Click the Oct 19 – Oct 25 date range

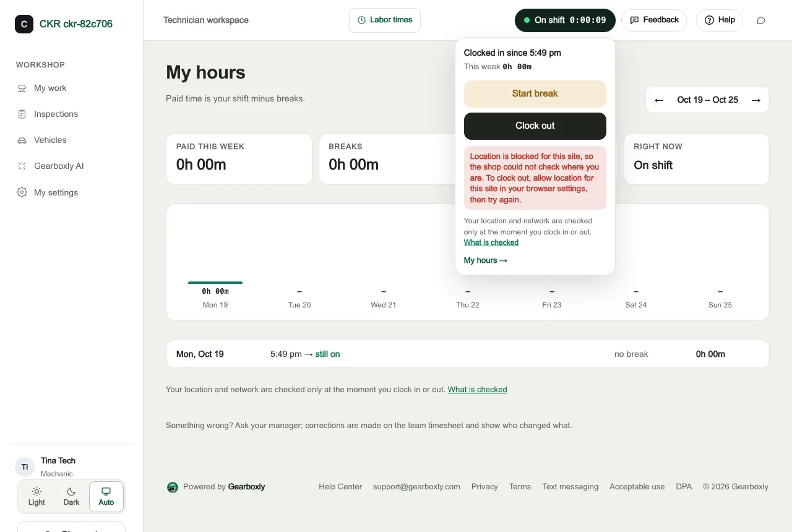click(x=708, y=100)
